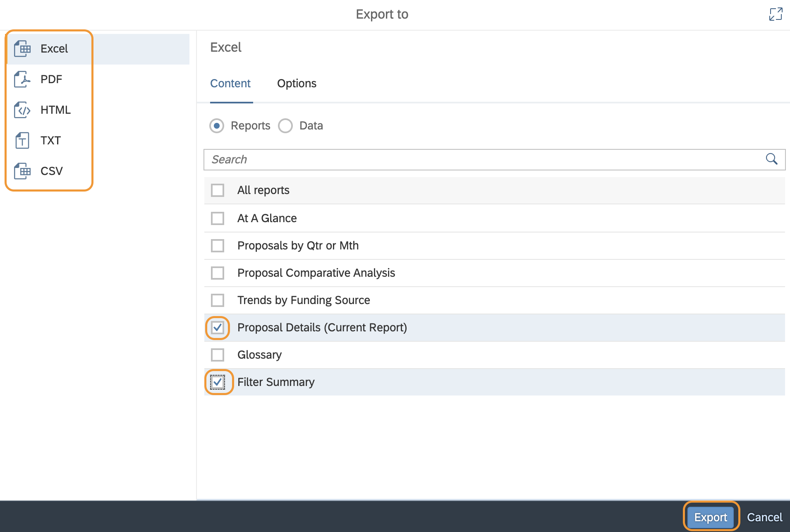Check the All reports checkbox
Screen dimensions: 790x532
click(x=218, y=190)
